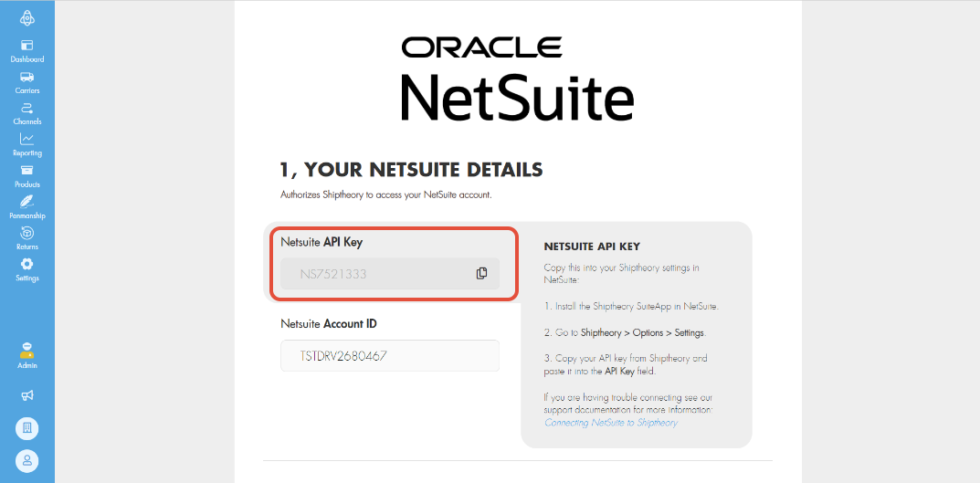The height and width of the screenshot is (483, 980).
Task: Open the Connecting NetSuite to Shiptheory link
Action: point(611,423)
